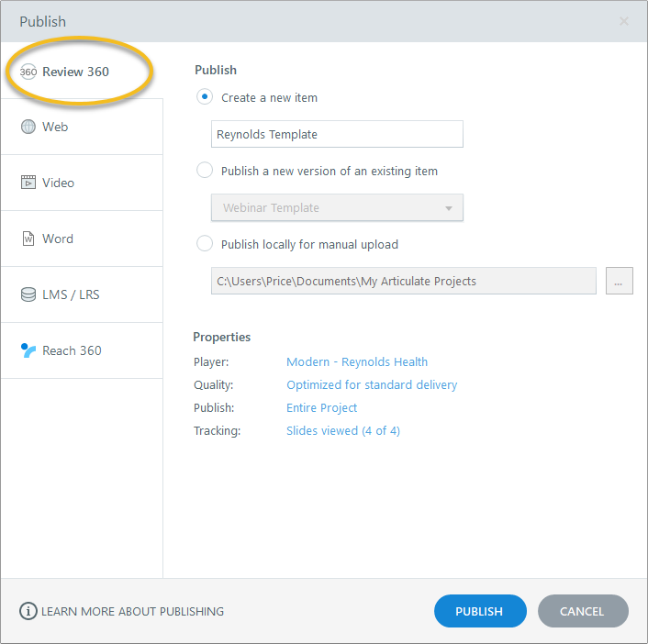Click the Reach 360 blue icon
The width and height of the screenshot is (648, 644).
tap(28, 350)
